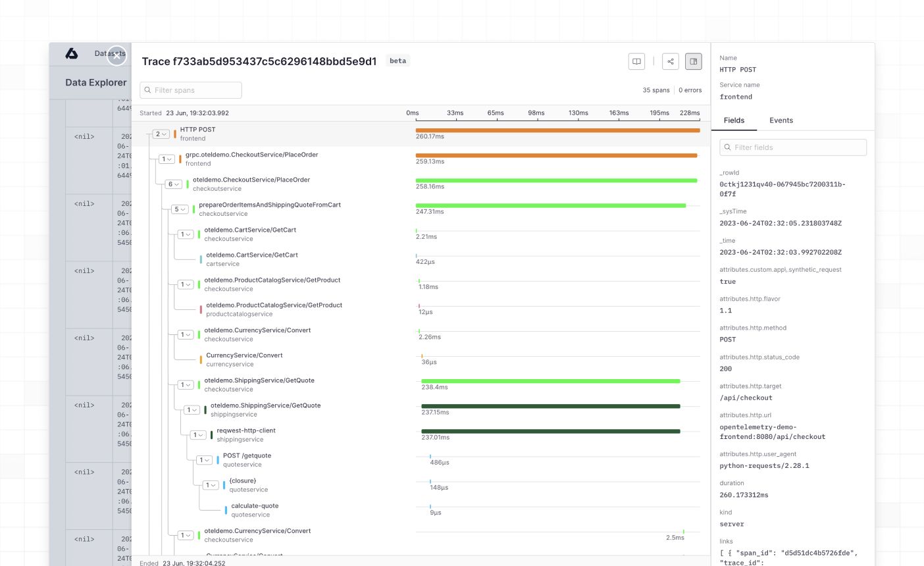Click the kind value server
The width and height of the screenshot is (924, 566).
coord(732,524)
